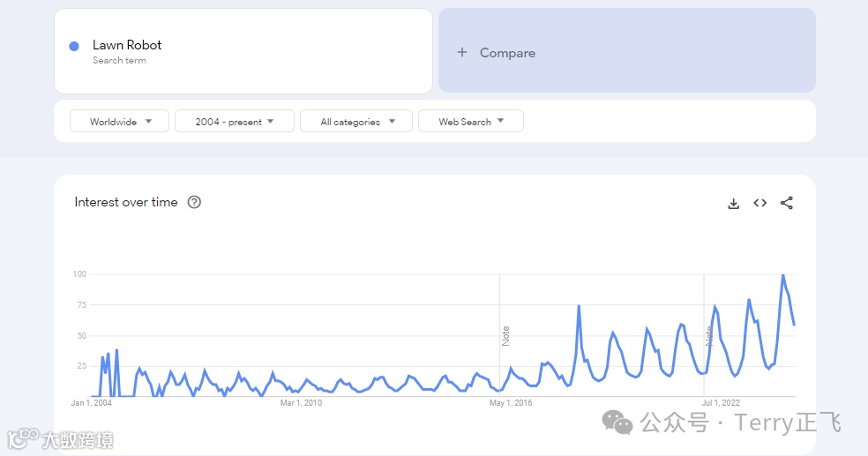Click the Compare panel to add term
The height and width of the screenshot is (456, 868).
(627, 50)
